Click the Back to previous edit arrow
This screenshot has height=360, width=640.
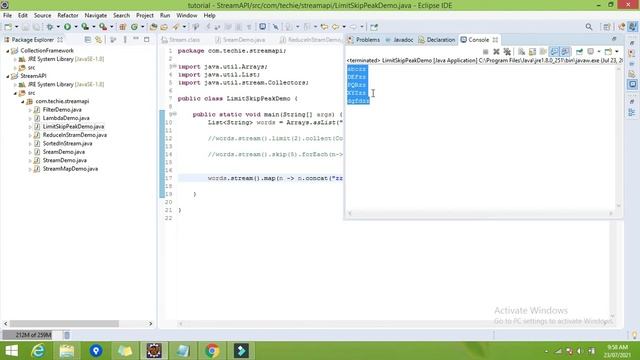324,27
